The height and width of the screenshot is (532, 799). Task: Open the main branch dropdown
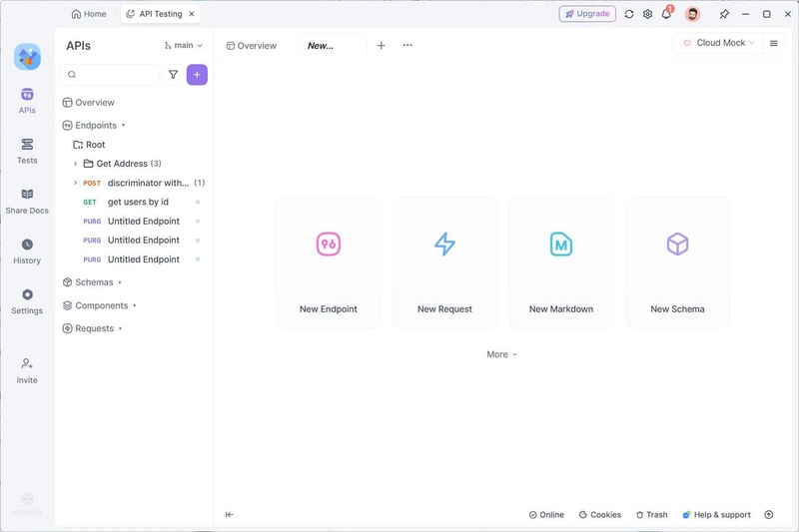coord(183,45)
